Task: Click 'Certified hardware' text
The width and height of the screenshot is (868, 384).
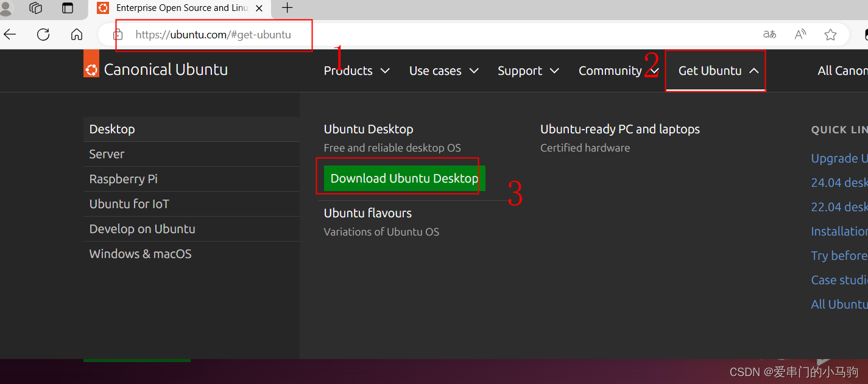Action: click(x=585, y=148)
